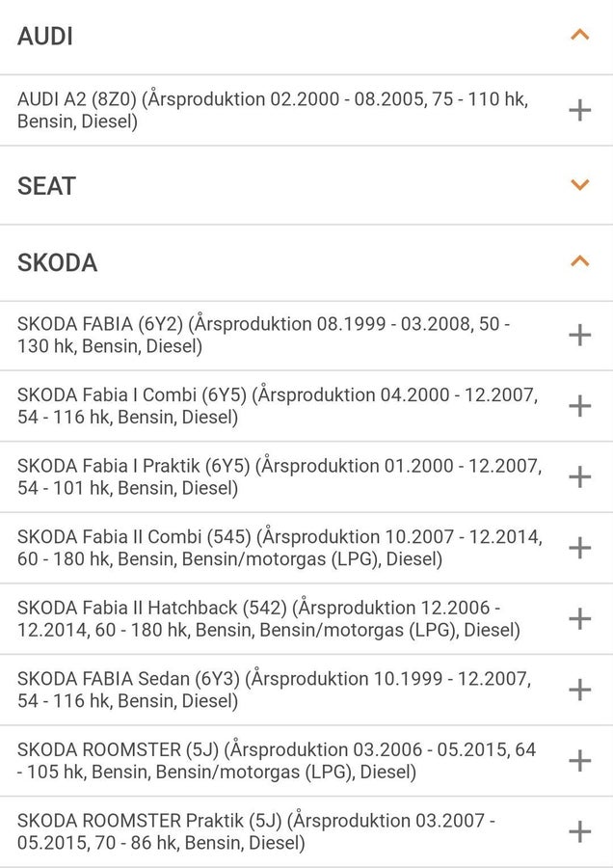613x868 pixels.
Task: Expand the SEAT section chevron
Action: (580, 185)
